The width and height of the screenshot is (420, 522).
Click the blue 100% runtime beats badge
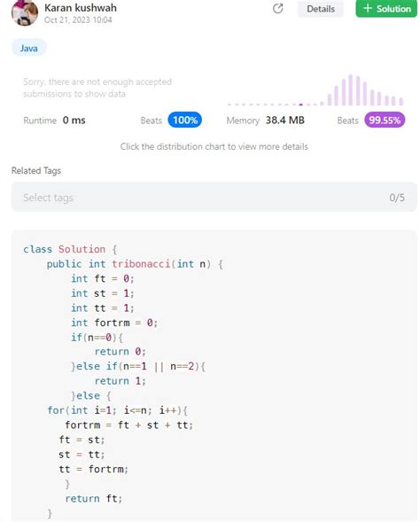(x=185, y=121)
